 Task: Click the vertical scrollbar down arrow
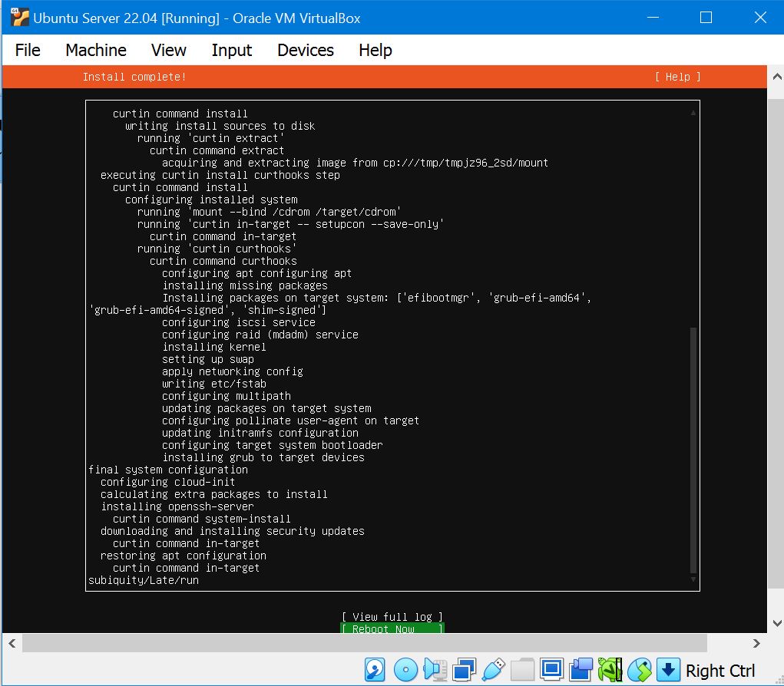point(776,623)
